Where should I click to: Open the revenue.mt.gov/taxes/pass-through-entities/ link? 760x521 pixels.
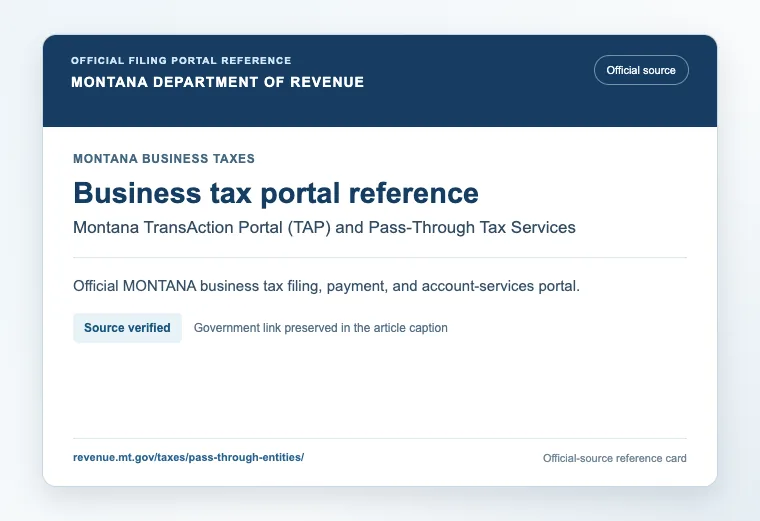tap(189, 458)
